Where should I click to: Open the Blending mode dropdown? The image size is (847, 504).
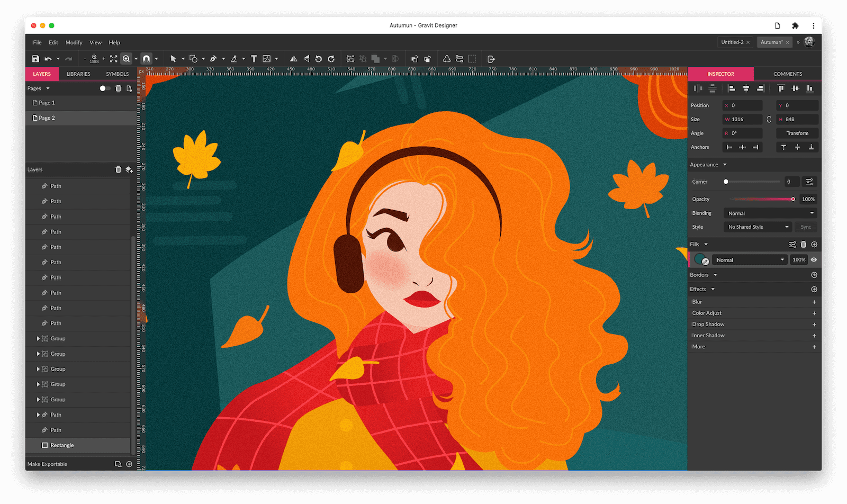[769, 213]
